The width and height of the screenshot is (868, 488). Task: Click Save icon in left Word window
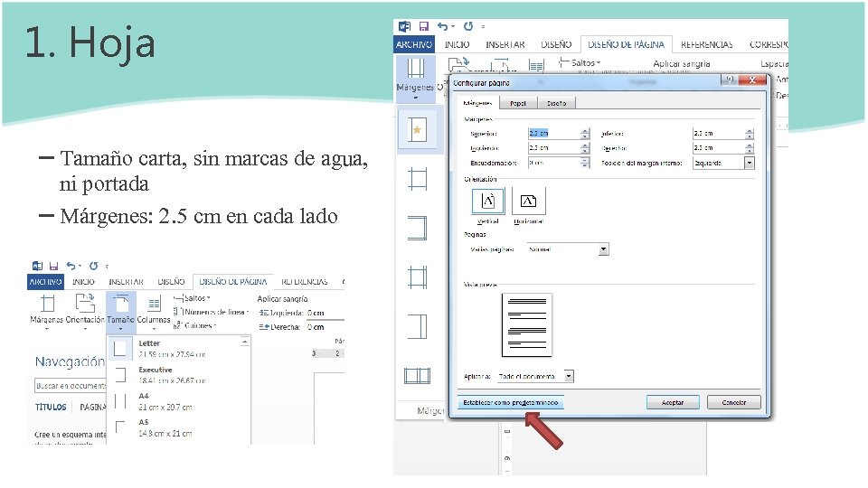pos(53,266)
